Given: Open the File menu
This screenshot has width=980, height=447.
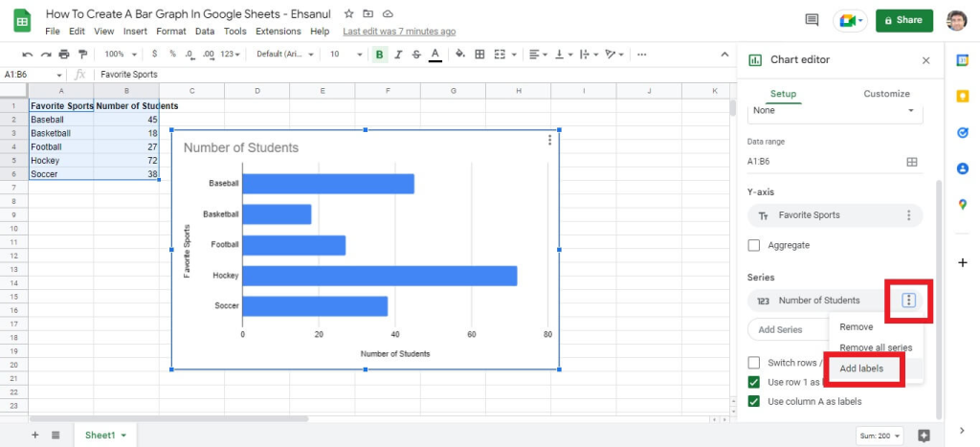Looking at the screenshot, I should click(53, 32).
